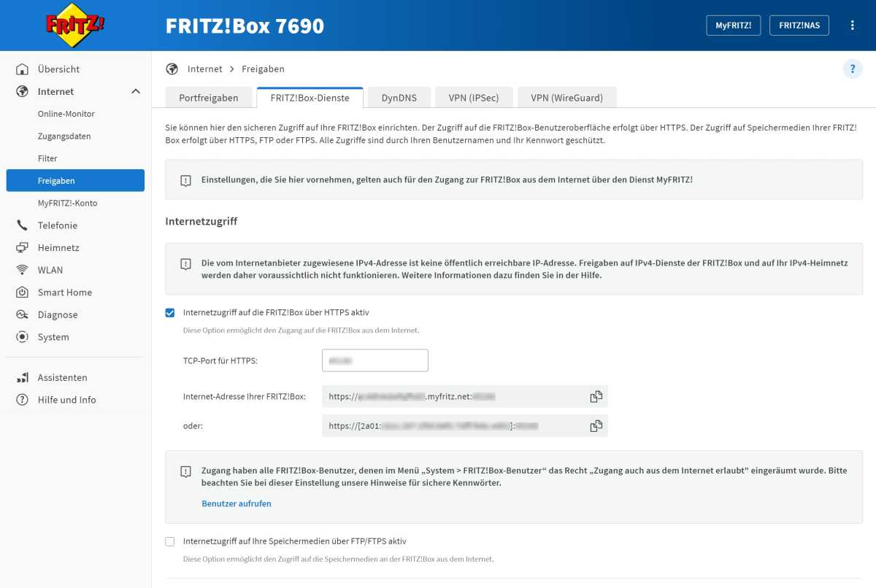Open the VPN (WireGuard) tab
Viewport: 876px width, 588px height.
(x=567, y=98)
